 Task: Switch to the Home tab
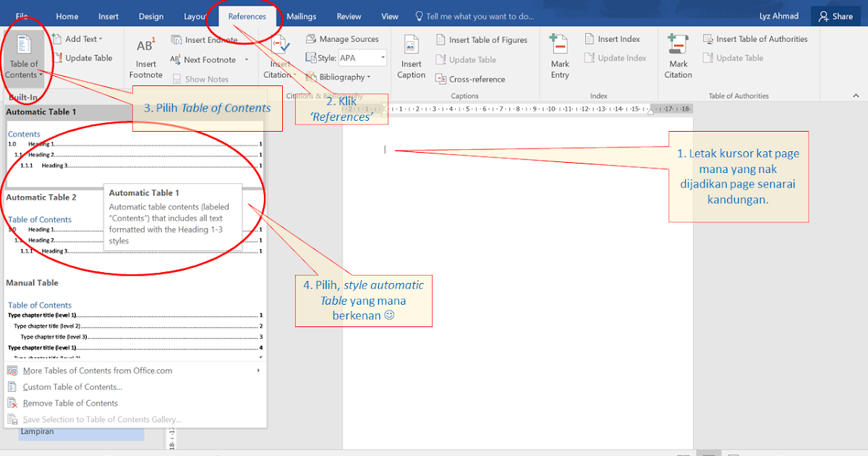[67, 16]
